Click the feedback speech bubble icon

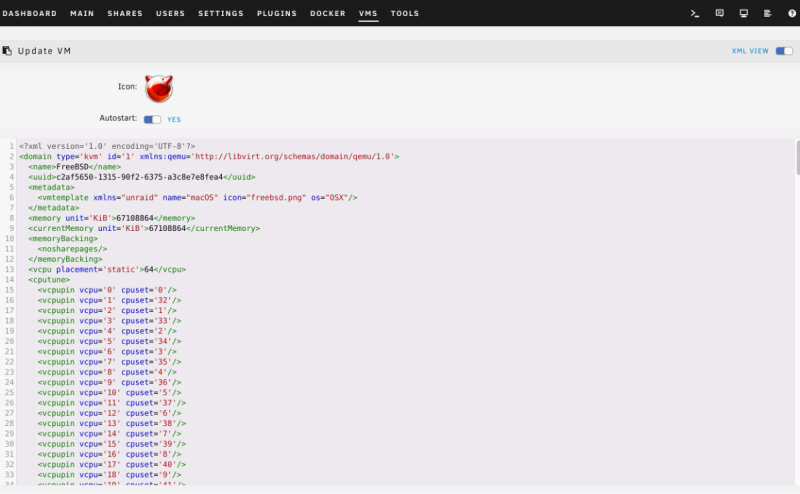tap(719, 13)
